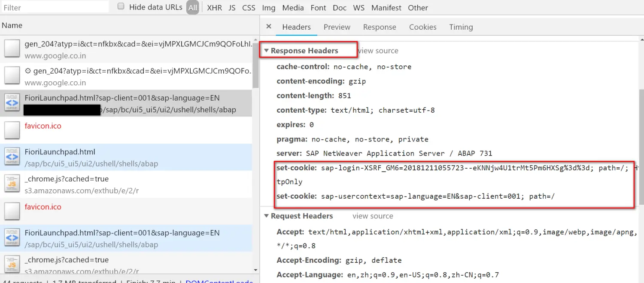Filter requests by Doc

(x=340, y=8)
